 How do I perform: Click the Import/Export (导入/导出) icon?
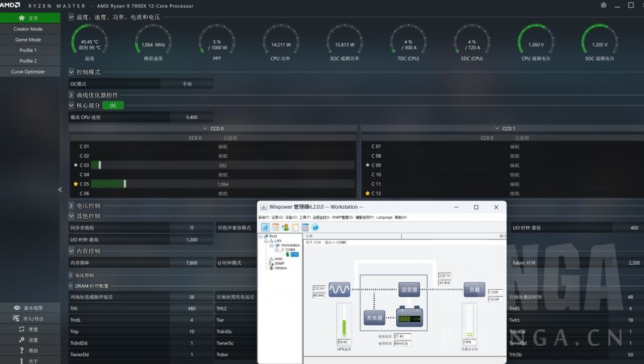[17, 319]
